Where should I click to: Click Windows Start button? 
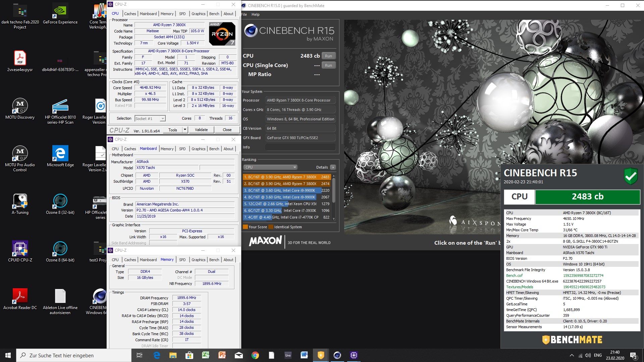(8, 355)
